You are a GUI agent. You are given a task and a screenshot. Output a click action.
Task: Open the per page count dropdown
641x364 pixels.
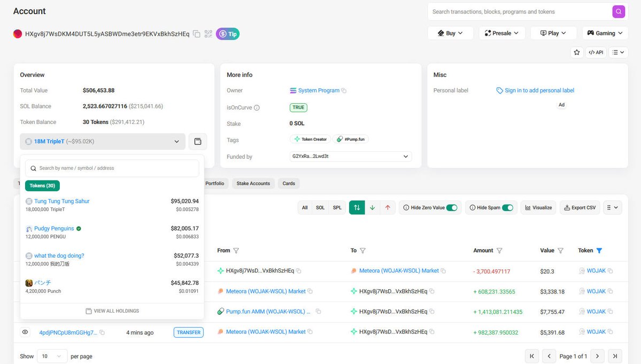point(51,356)
